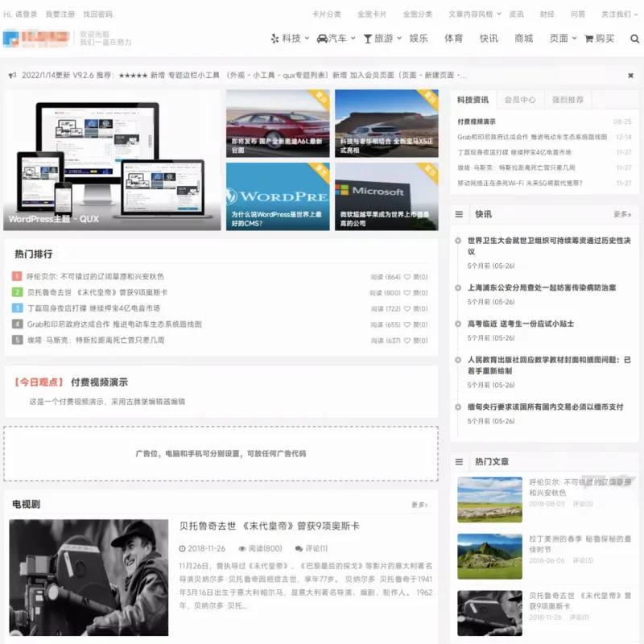Viewport: 644px width, 644px height.
Task: Open ranking item 5 埃隆·马斯克 title
Action: [x=96, y=341]
